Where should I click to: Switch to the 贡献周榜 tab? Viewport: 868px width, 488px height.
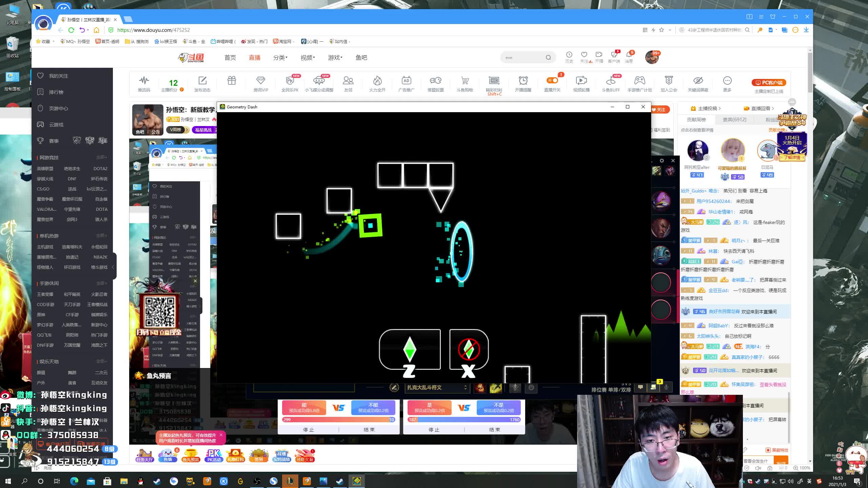[x=696, y=120]
